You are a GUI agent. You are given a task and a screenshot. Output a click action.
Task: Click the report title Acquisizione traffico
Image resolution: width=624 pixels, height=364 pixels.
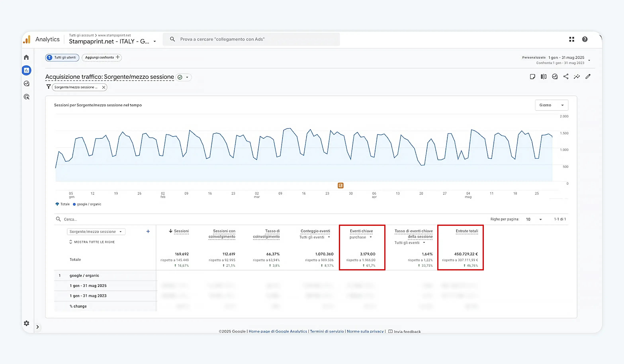[110, 77]
